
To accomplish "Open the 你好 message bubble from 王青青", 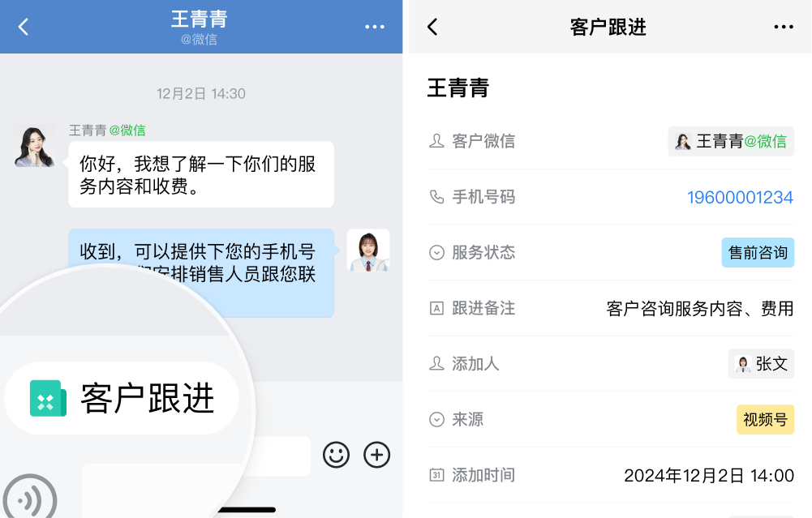I will coord(201,175).
